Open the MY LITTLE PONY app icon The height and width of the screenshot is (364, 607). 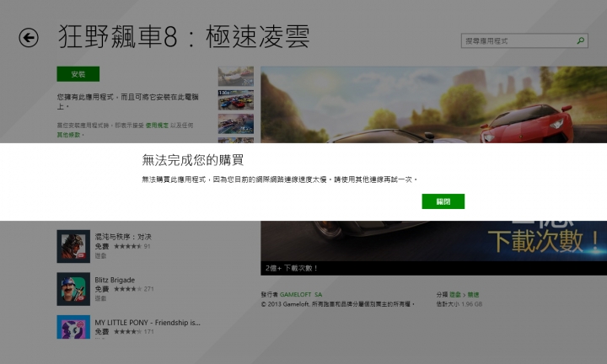[x=73, y=327]
